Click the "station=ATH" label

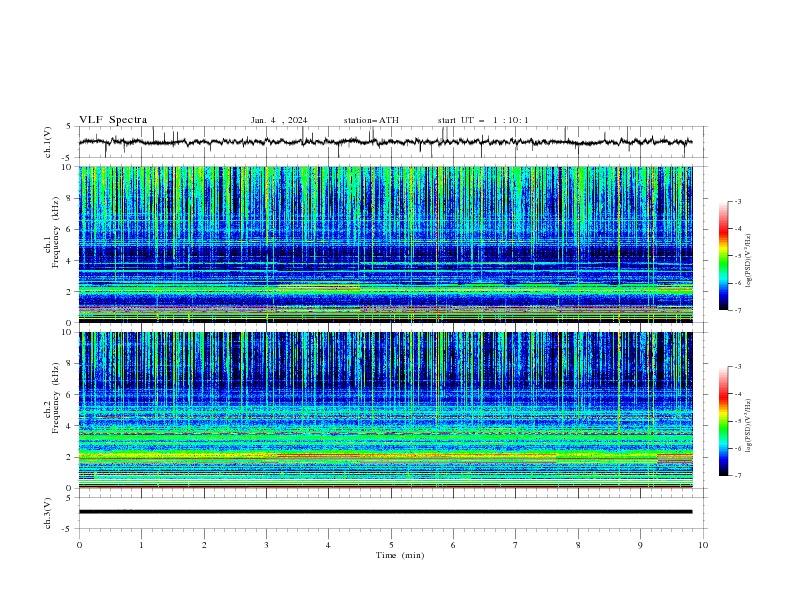click(x=371, y=120)
